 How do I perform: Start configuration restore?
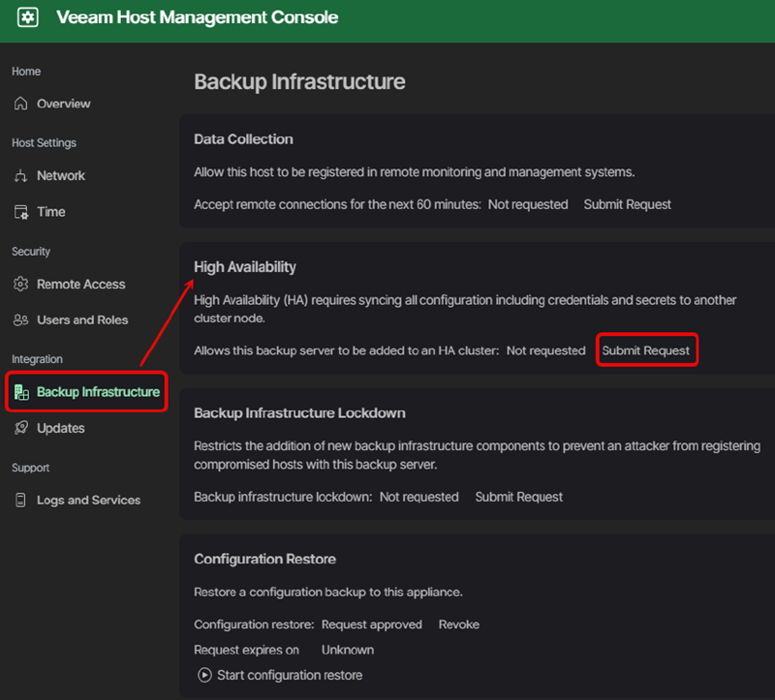click(289, 675)
